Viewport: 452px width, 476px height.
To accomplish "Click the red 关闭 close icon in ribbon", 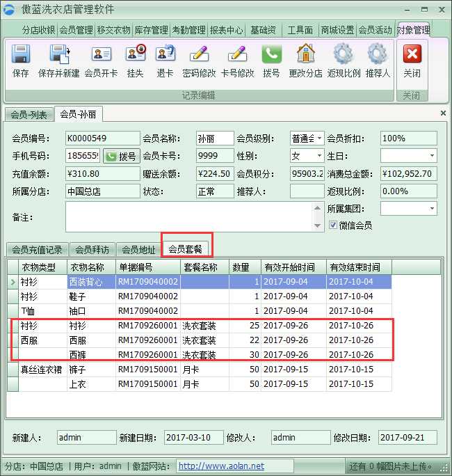I will [412, 55].
